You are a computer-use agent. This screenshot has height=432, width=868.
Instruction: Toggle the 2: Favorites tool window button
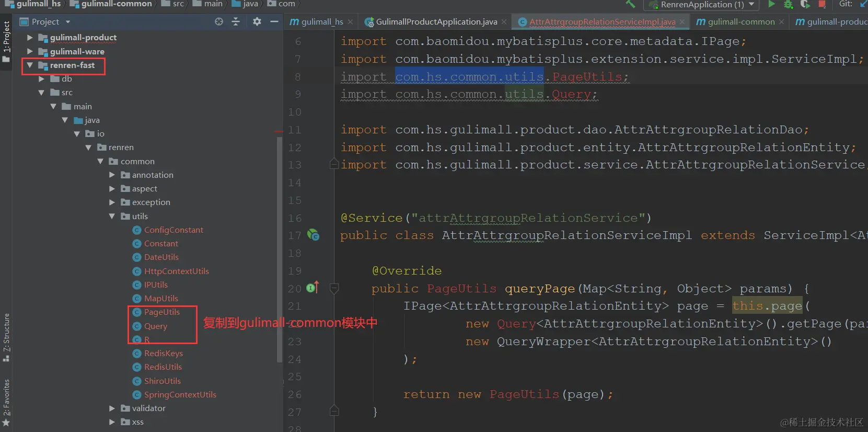click(x=6, y=403)
